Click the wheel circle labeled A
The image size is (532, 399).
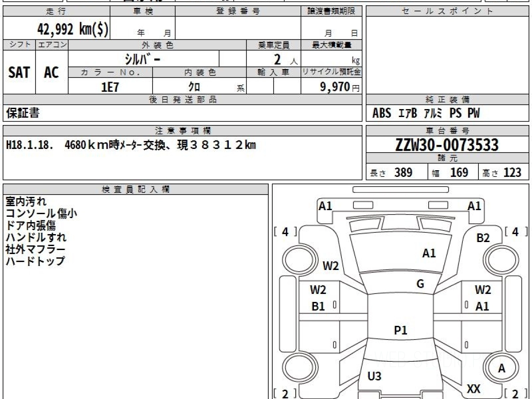coord(501,368)
